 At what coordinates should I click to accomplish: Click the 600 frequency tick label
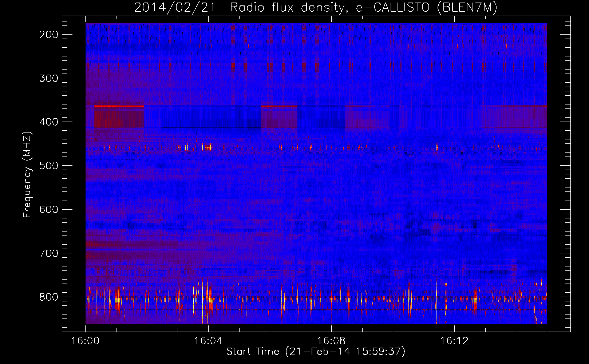pos(49,209)
